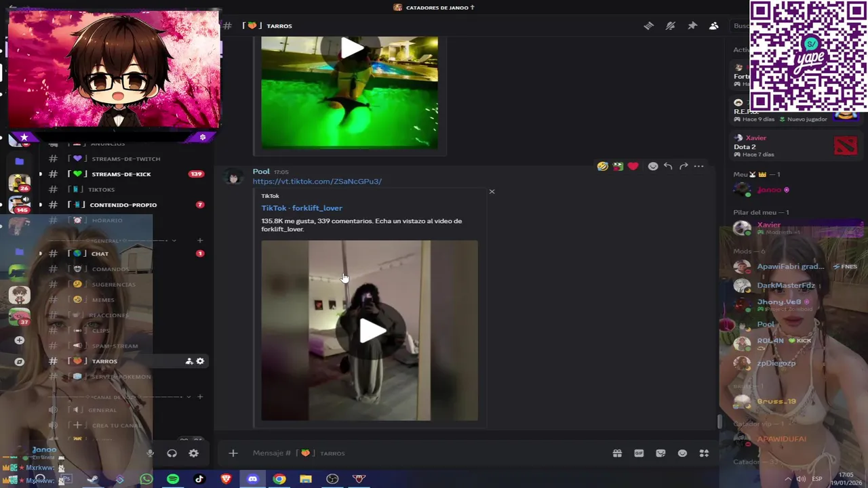
Task: Forward Pool's message with arrow icon
Action: click(x=684, y=166)
